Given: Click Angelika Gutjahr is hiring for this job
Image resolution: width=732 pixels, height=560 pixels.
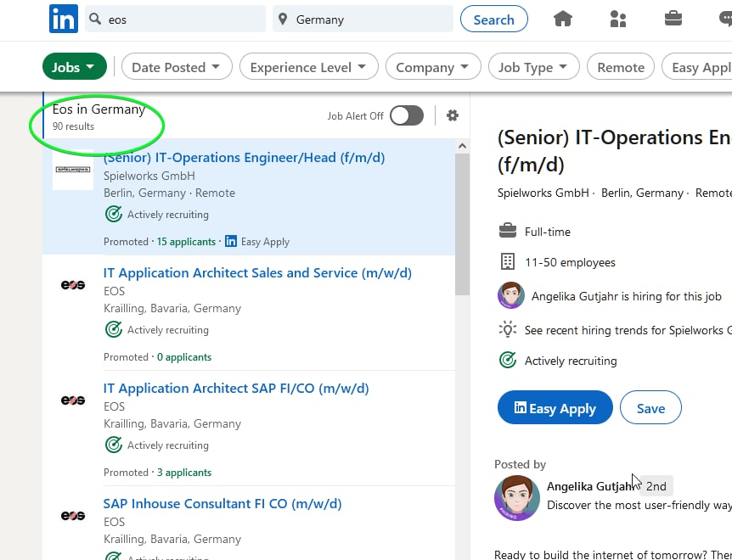Looking at the screenshot, I should click(x=626, y=296).
